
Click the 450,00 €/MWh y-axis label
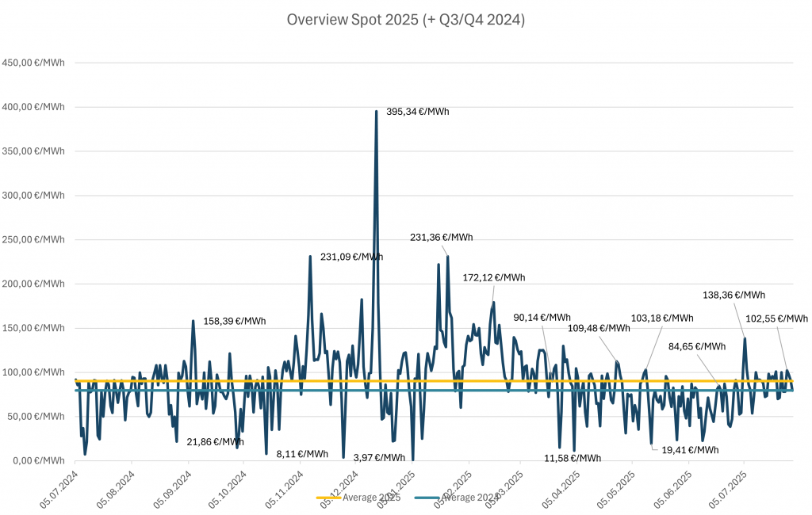click(33, 63)
